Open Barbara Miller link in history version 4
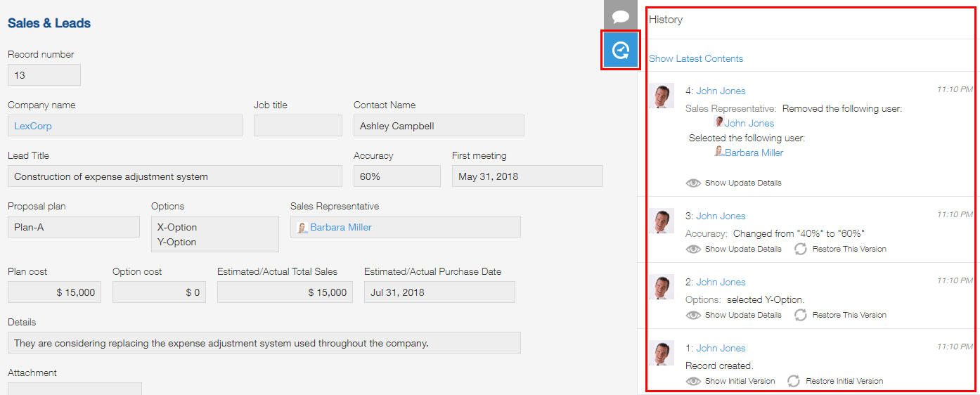Image resolution: width=980 pixels, height=395 pixels. pyautogui.click(x=754, y=153)
